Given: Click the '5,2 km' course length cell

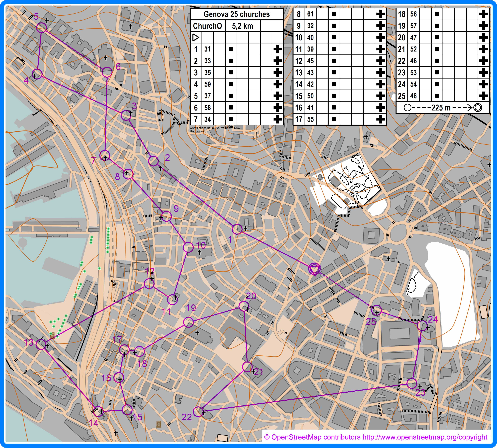Looking at the screenshot, I should click(243, 26).
